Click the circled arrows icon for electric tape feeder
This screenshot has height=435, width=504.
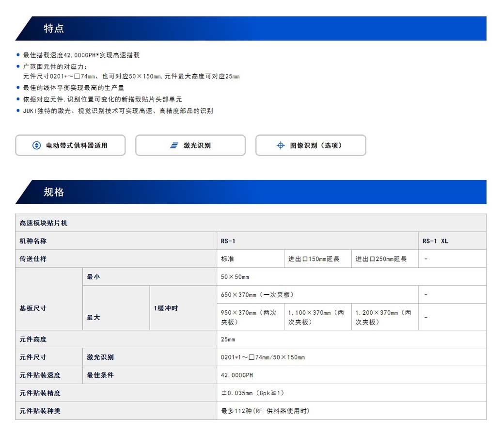36,145
